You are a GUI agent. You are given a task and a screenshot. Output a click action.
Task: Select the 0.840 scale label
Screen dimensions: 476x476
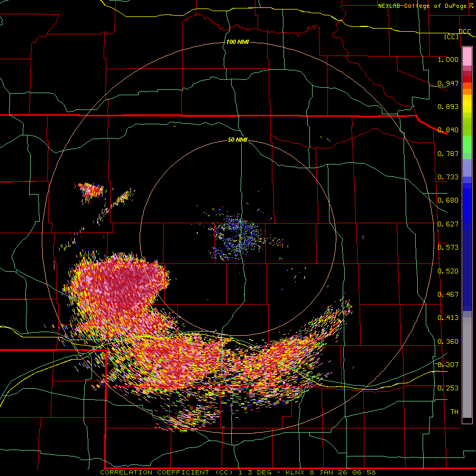point(448,130)
